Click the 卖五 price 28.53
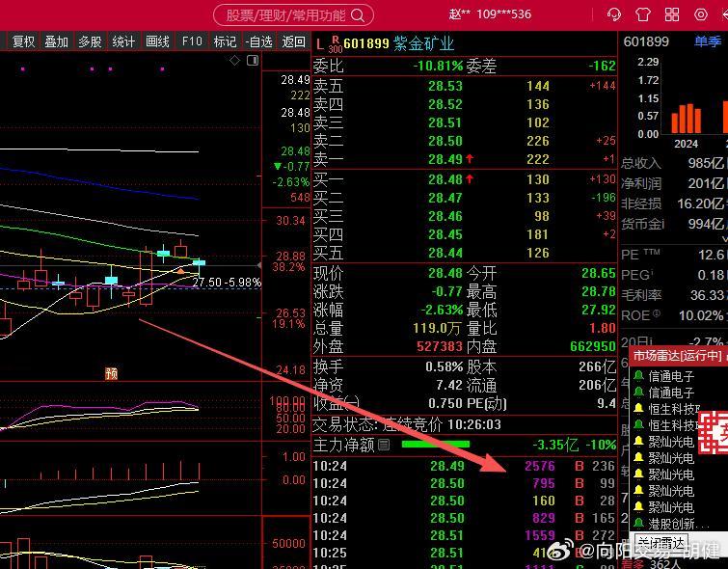Viewport: 728px width, 569px height. pyautogui.click(x=445, y=86)
